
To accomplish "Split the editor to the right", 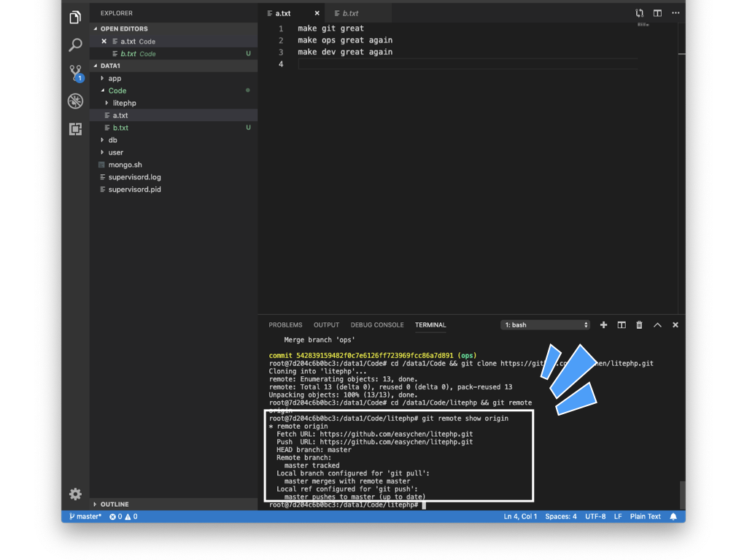I will [657, 13].
